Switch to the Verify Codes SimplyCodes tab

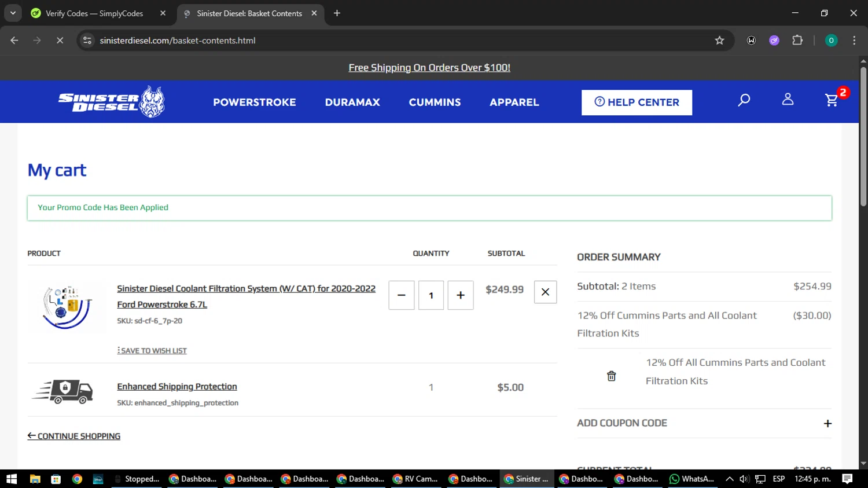(94, 13)
